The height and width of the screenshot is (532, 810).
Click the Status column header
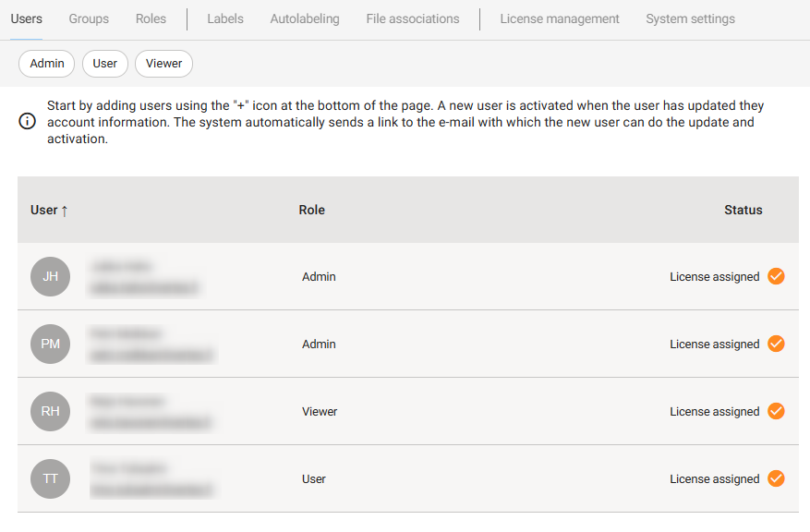(743, 210)
